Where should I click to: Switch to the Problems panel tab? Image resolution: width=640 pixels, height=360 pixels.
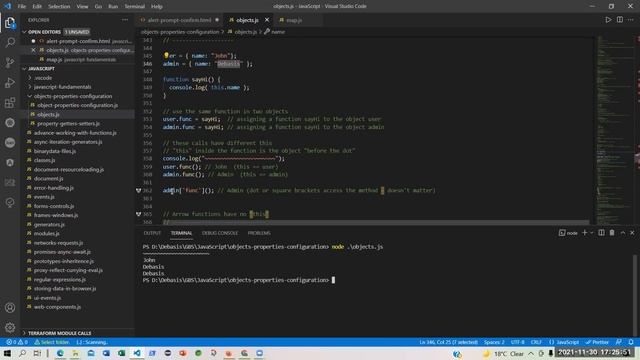[x=259, y=233]
